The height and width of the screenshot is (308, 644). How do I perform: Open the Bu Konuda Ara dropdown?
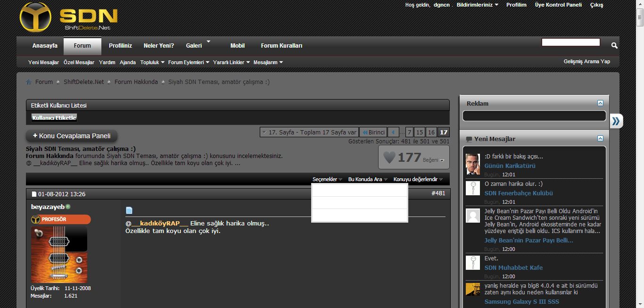[x=368, y=179]
